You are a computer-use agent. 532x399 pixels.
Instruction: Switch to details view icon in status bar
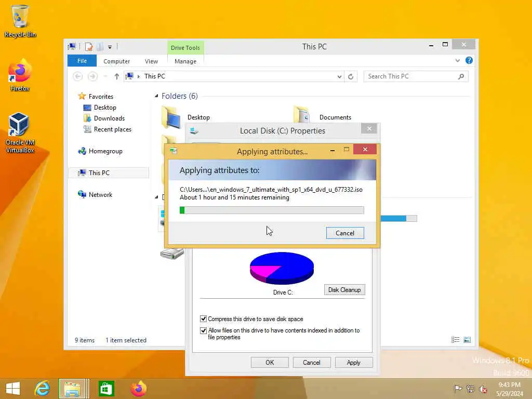click(455, 340)
